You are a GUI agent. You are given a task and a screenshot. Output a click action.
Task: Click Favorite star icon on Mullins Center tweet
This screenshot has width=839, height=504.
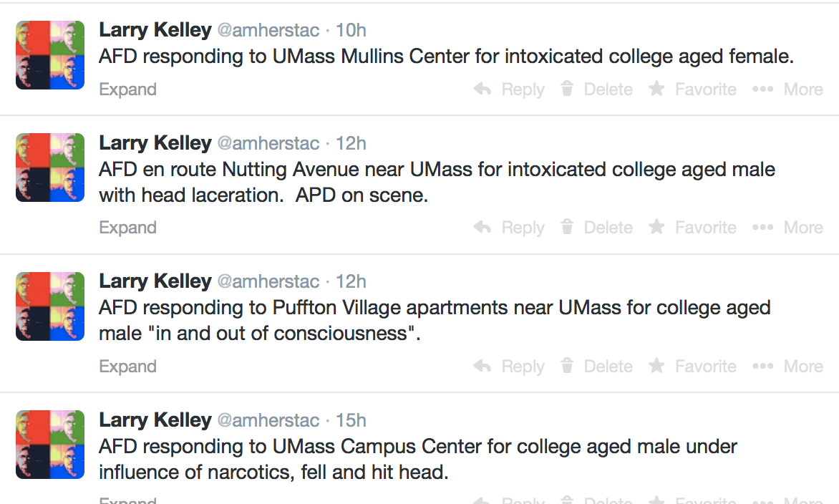pyautogui.click(x=656, y=89)
